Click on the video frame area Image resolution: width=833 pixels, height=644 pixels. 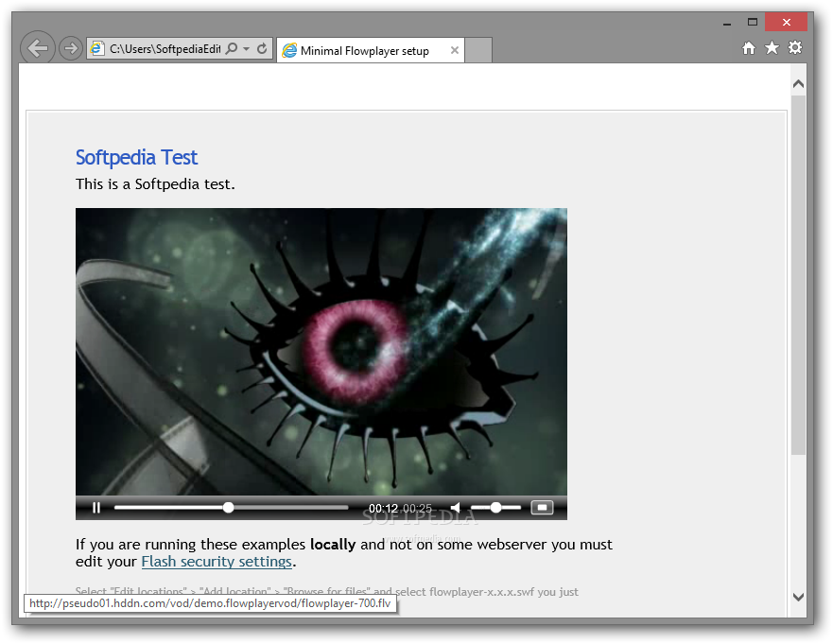tap(321, 352)
